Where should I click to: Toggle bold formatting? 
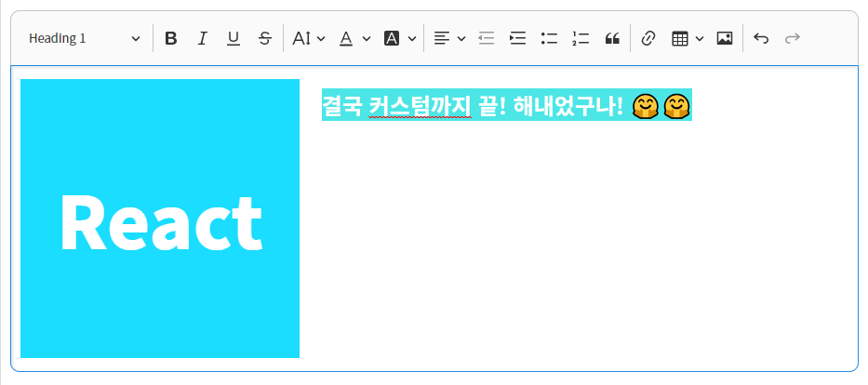tap(171, 38)
